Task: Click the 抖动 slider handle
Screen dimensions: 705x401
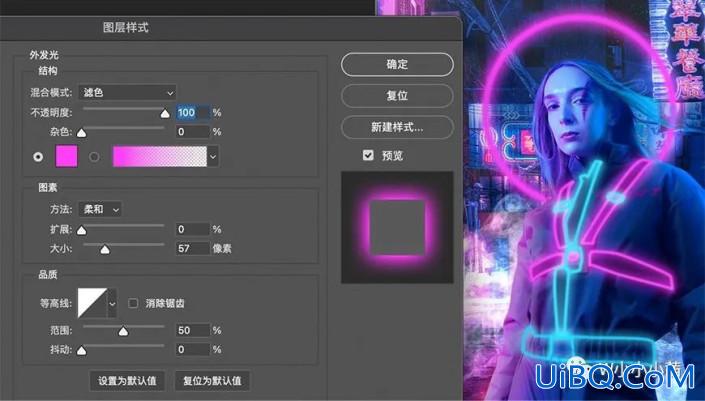Action: tap(81, 351)
